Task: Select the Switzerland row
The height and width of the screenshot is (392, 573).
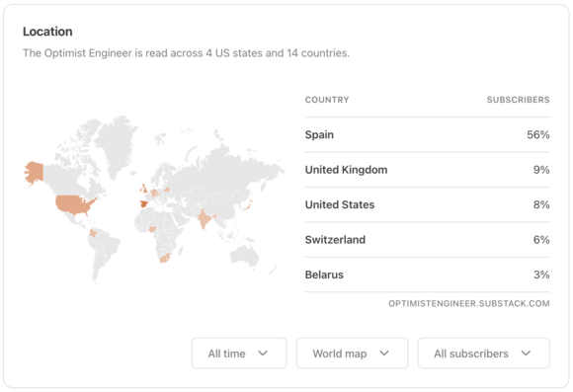Action: 427,240
